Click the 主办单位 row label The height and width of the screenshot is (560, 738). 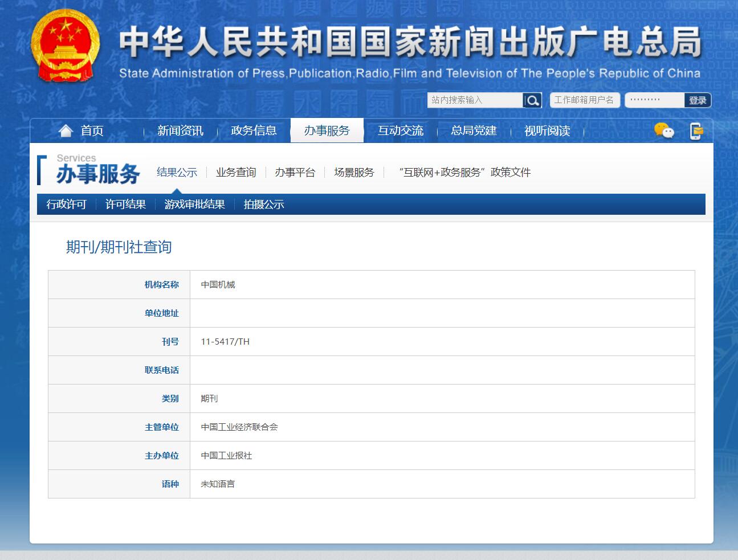(x=162, y=455)
